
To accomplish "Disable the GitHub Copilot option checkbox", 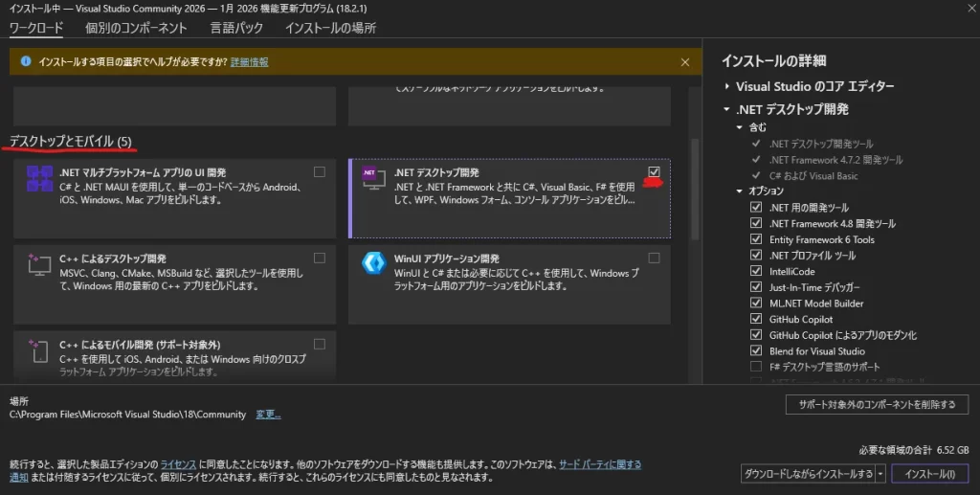I will click(757, 320).
